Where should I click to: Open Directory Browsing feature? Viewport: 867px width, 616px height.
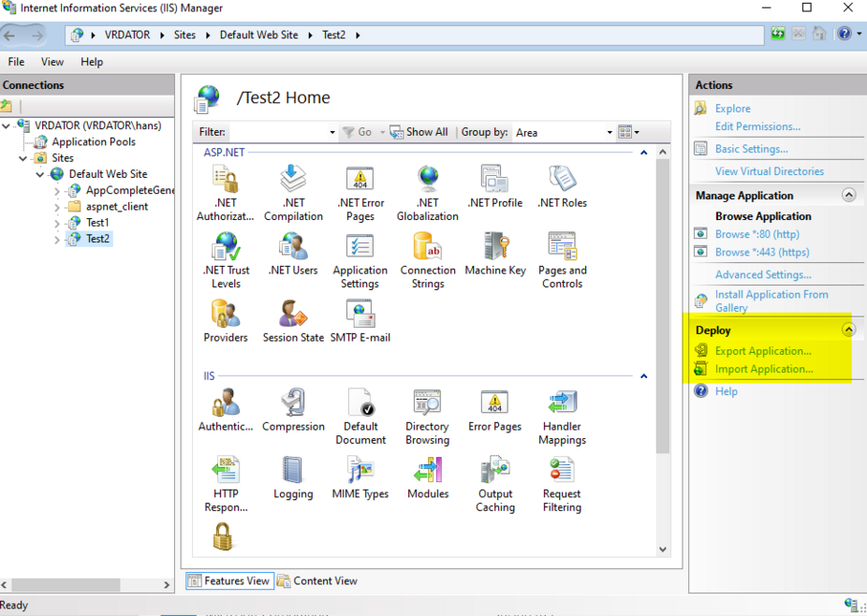(x=428, y=417)
